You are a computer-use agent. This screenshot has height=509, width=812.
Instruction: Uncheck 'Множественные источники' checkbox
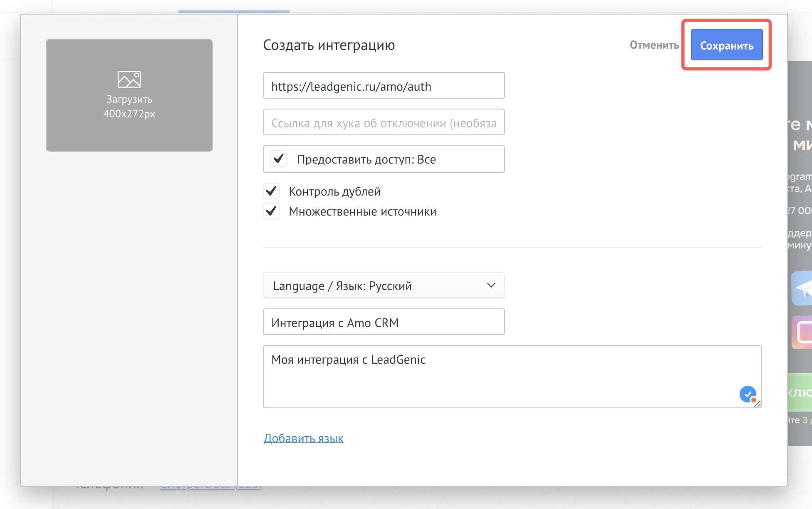271,211
